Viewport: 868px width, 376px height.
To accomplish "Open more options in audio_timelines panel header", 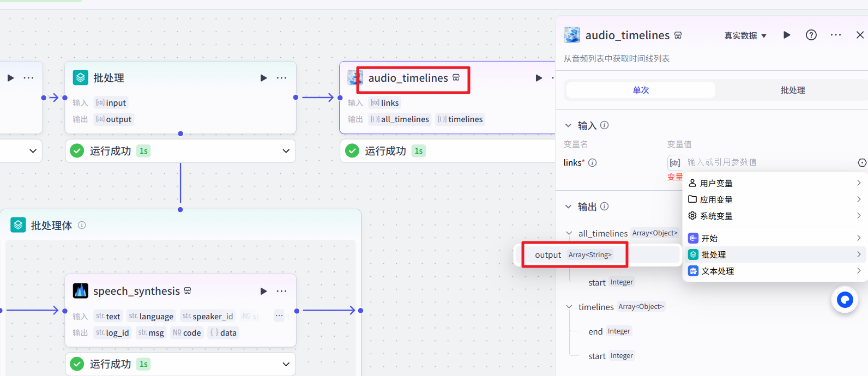I will tap(835, 35).
